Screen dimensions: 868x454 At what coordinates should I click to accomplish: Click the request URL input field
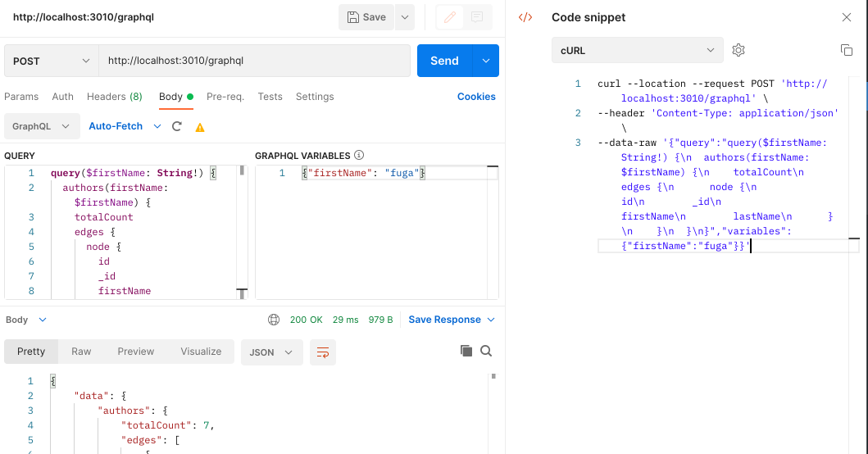pos(255,61)
